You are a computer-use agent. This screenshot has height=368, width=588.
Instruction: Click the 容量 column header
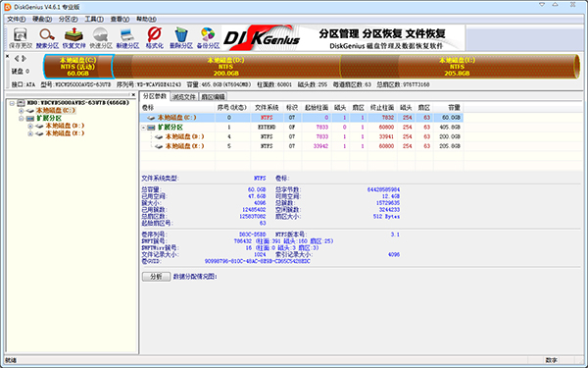(x=448, y=108)
